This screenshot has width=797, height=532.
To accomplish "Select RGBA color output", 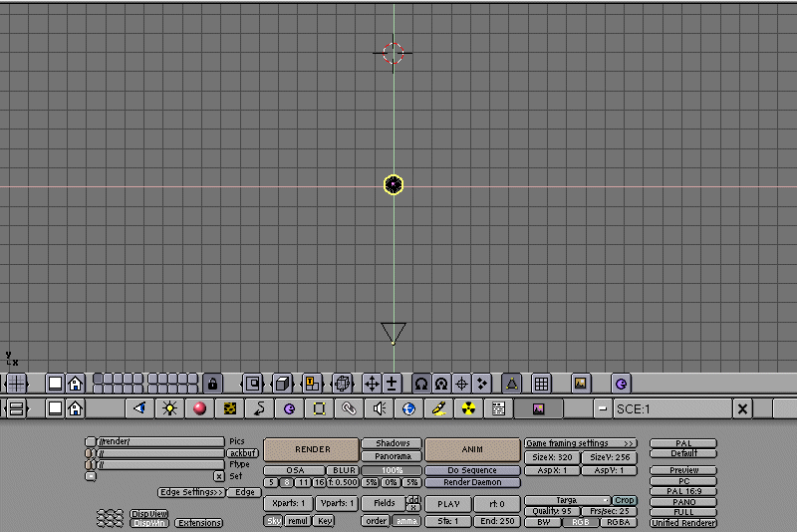I will [618, 522].
